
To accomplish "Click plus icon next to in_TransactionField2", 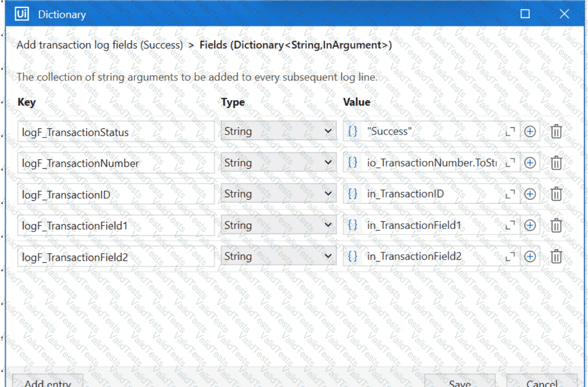I will [530, 257].
